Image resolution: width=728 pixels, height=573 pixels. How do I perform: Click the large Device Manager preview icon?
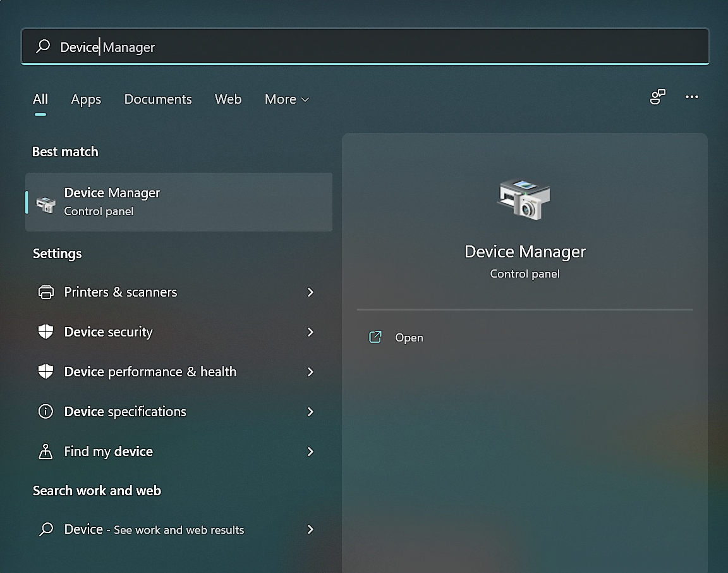click(524, 199)
